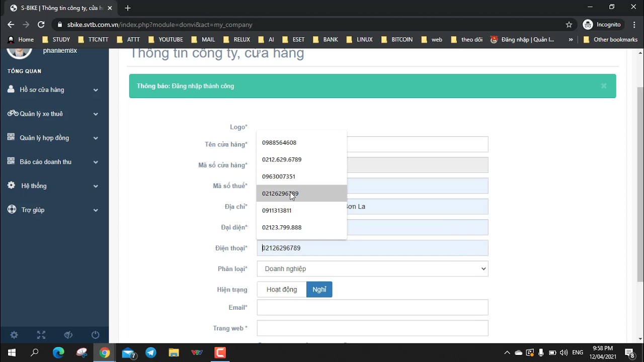This screenshot has height=362, width=644.
Task: Click the user avatar in sidebar
Action: [x=19, y=52]
